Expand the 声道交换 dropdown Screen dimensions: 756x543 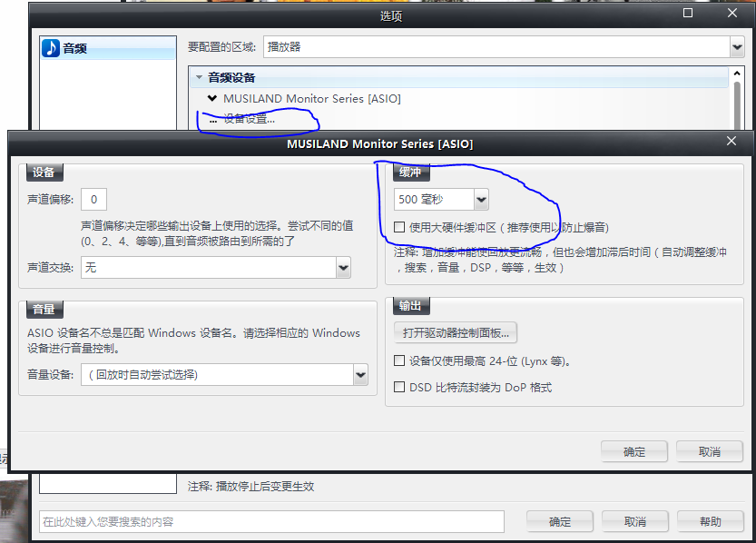click(343, 268)
